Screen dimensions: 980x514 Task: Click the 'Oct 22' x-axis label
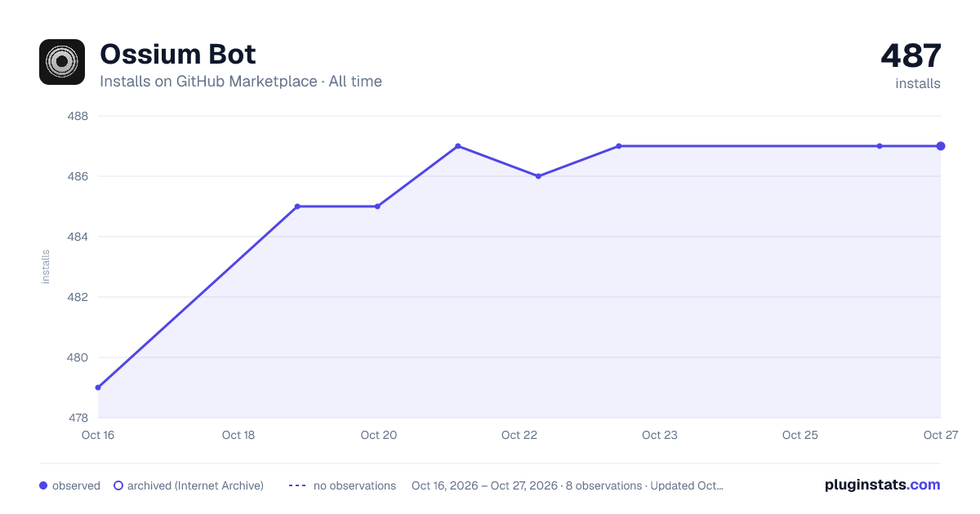(x=519, y=435)
